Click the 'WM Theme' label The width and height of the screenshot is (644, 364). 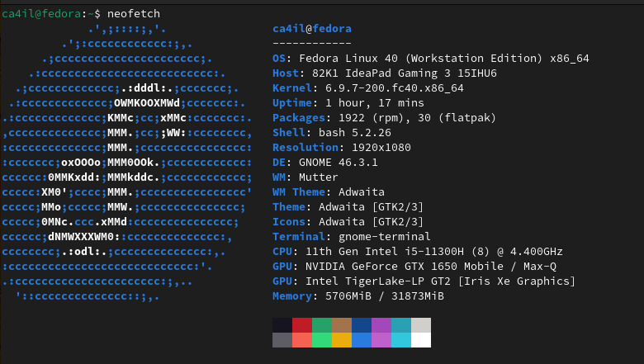299,192
